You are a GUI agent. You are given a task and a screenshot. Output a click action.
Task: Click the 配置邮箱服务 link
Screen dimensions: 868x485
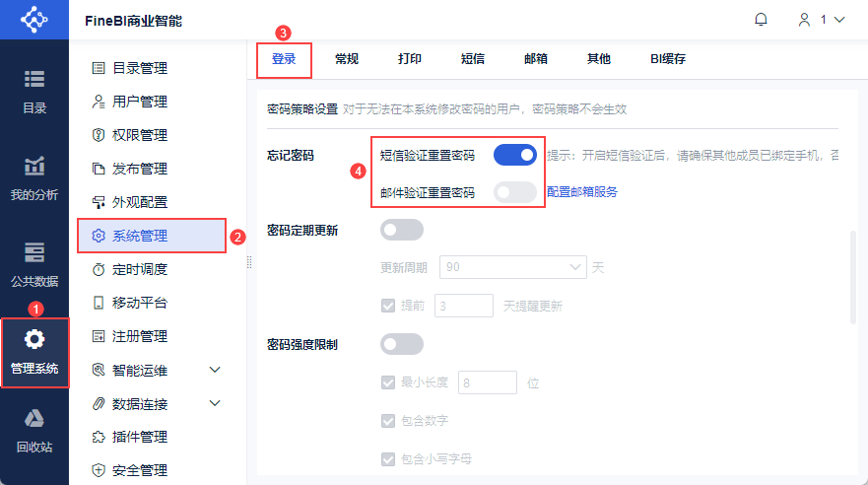tap(582, 192)
